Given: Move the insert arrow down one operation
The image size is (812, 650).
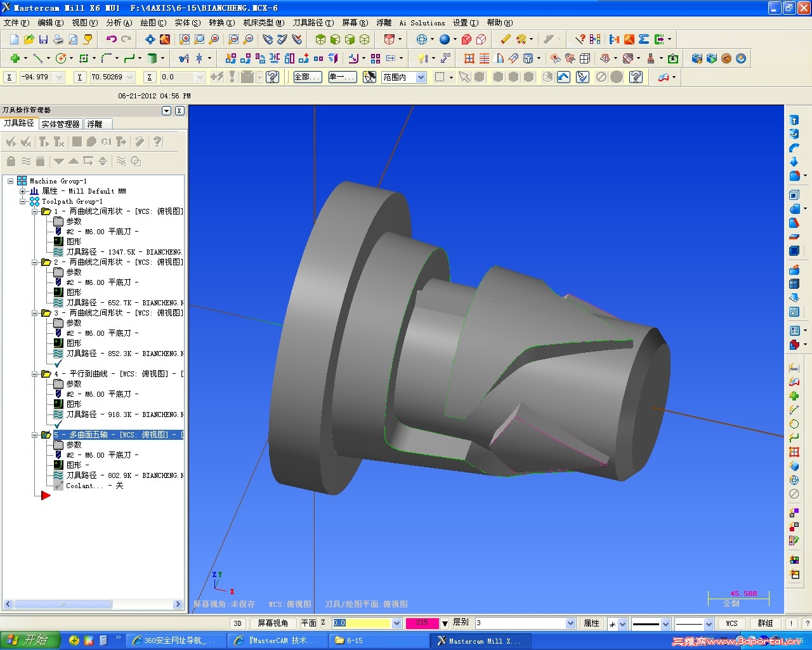Looking at the screenshot, I should [59, 161].
